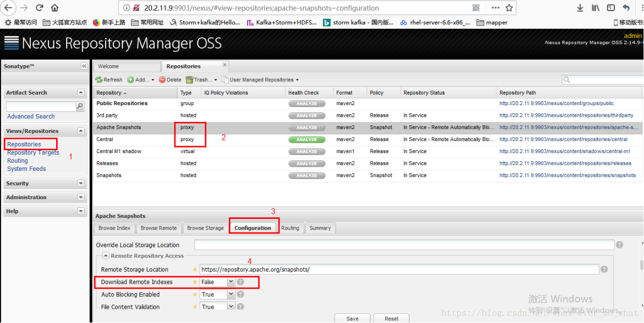644x323 pixels.
Task: Click green Analyze button for Central
Action: (306, 140)
